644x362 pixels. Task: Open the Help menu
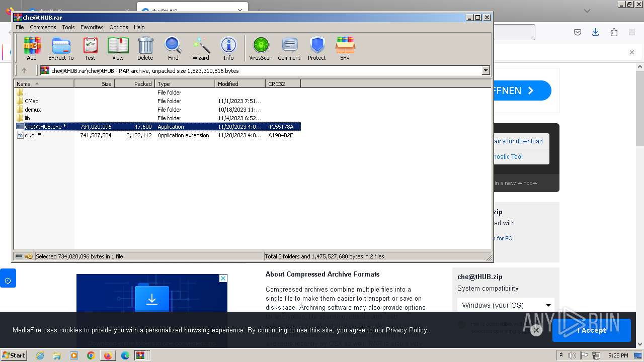tap(139, 27)
